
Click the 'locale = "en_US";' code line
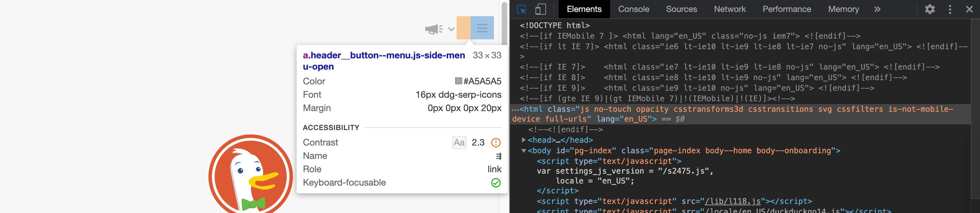tap(595, 181)
